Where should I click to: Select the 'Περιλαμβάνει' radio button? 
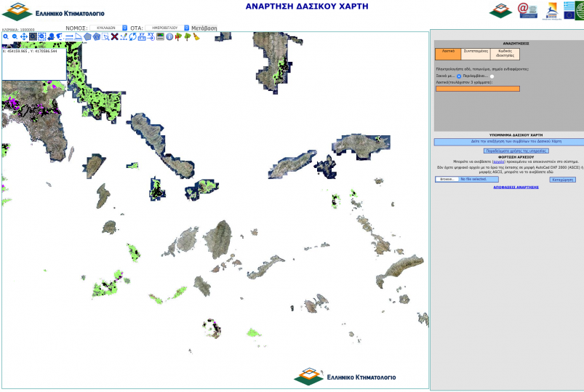coord(492,76)
